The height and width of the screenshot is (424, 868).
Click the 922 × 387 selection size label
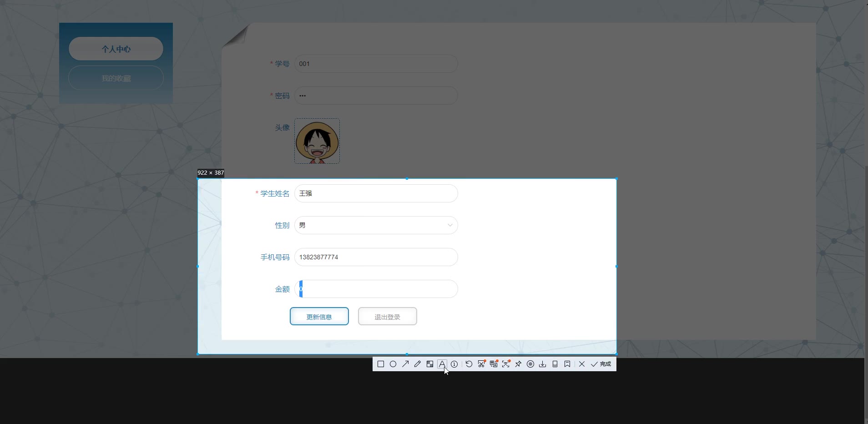[x=211, y=173]
